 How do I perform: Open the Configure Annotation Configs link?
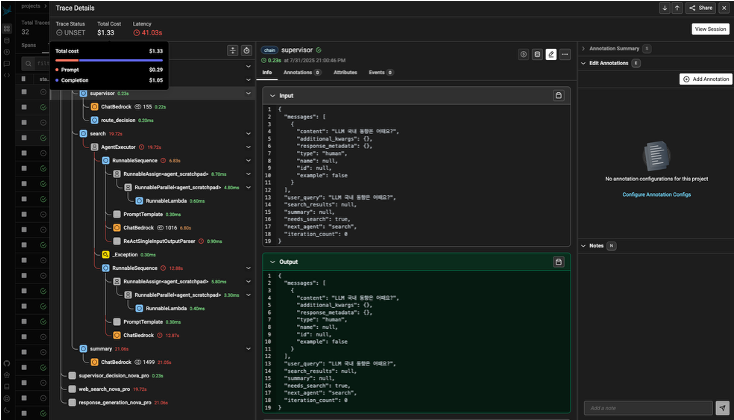click(655, 194)
